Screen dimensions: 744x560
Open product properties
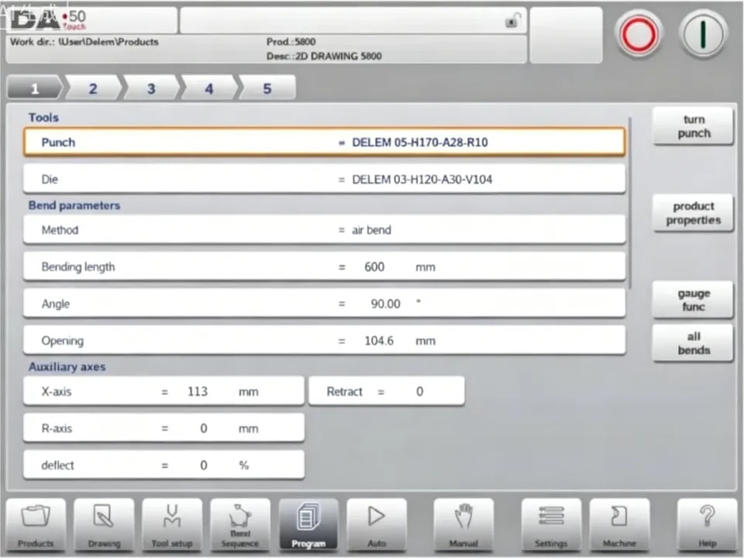[693, 213]
